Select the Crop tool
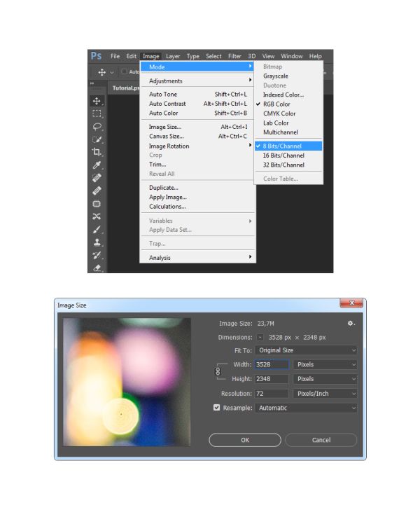This screenshot has height=510, width=420. point(97,152)
